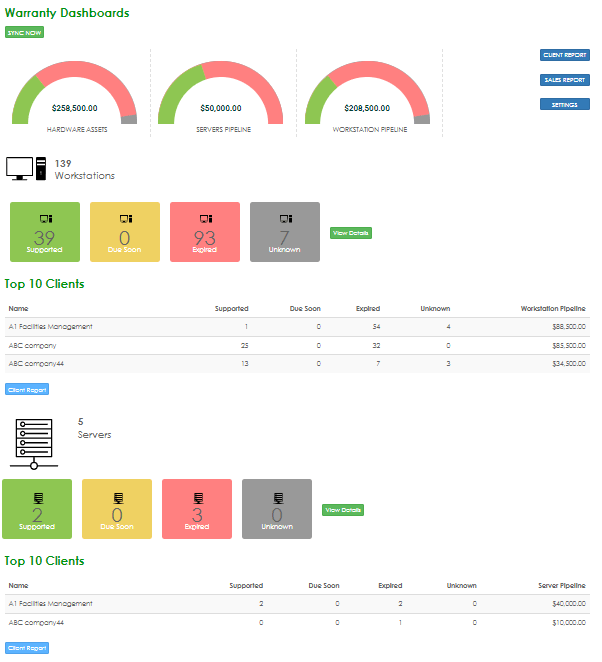View Details for servers
The image size is (602, 662).
343,510
